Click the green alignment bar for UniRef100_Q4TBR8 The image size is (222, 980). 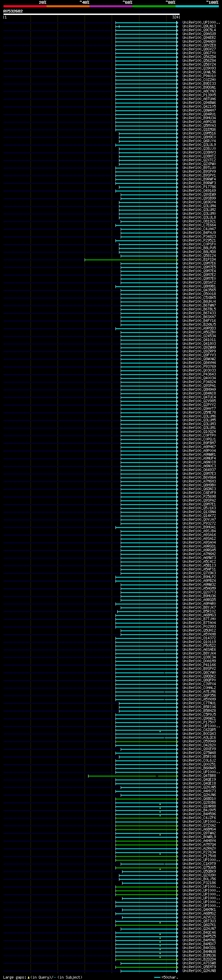(x=133, y=776)
